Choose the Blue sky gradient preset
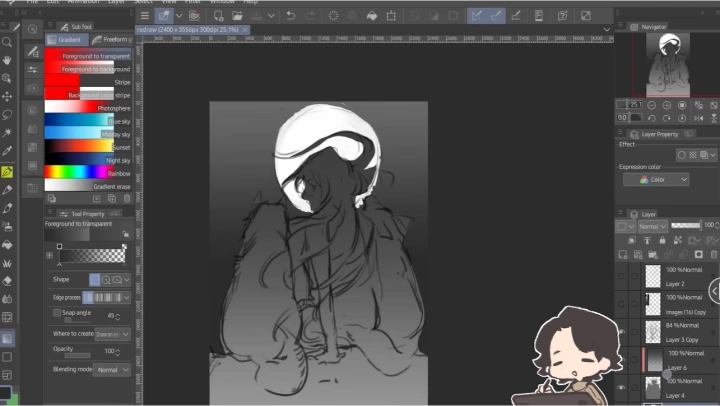Viewport: 720px width, 406px height. pyautogui.click(x=88, y=121)
